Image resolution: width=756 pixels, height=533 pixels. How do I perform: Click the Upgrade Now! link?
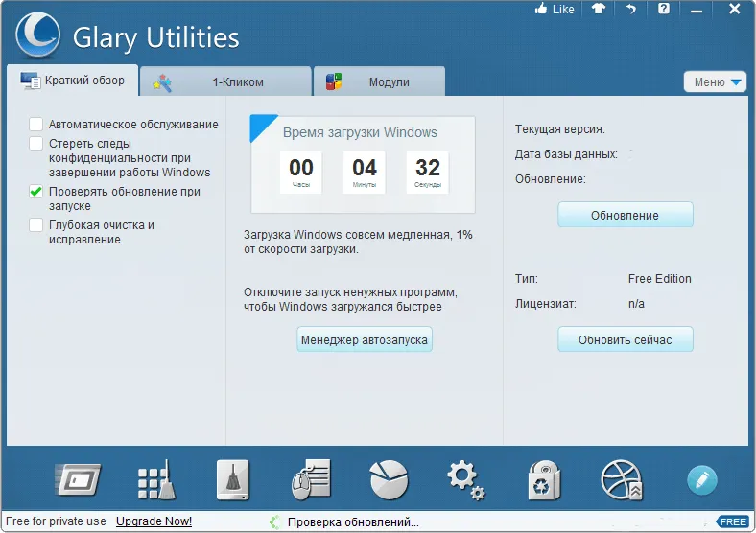point(154,521)
